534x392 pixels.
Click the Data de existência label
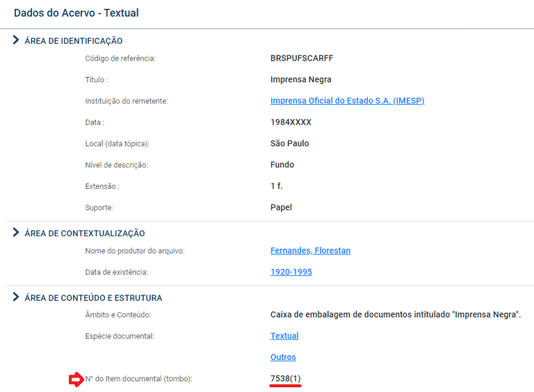tap(117, 272)
